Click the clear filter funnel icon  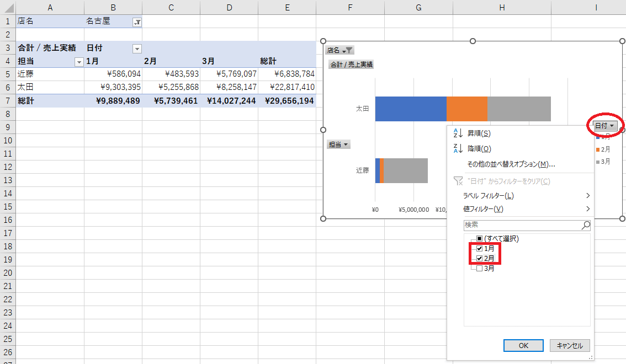tap(457, 181)
